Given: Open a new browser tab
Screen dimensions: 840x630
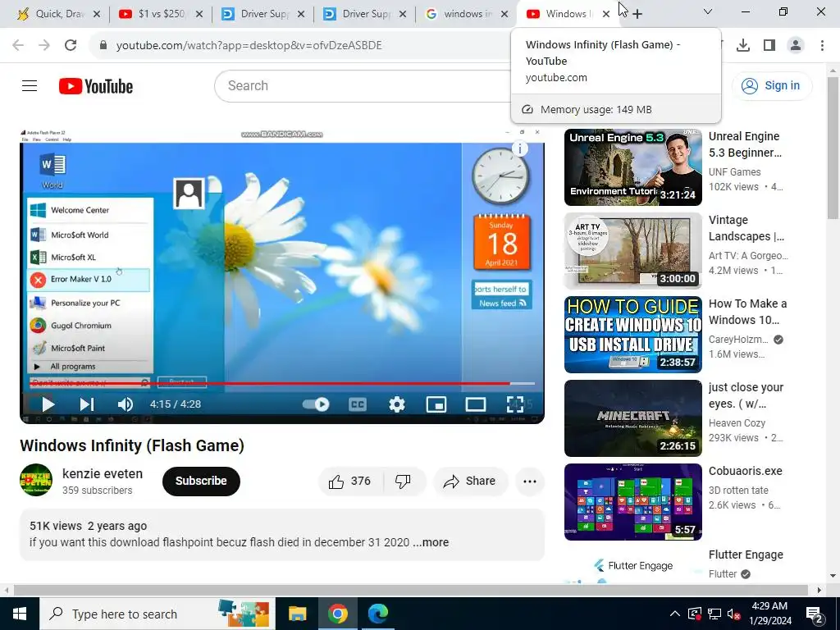Looking at the screenshot, I should (x=637, y=14).
